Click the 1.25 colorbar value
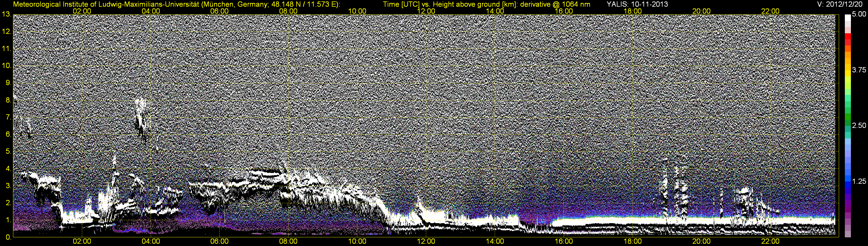The height and width of the screenshot is (246, 868). tap(859, 181)
